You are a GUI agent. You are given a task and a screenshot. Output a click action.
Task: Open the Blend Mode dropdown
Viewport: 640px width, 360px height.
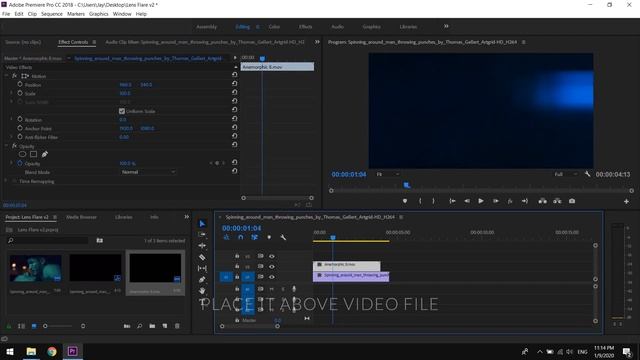point(148,172)
